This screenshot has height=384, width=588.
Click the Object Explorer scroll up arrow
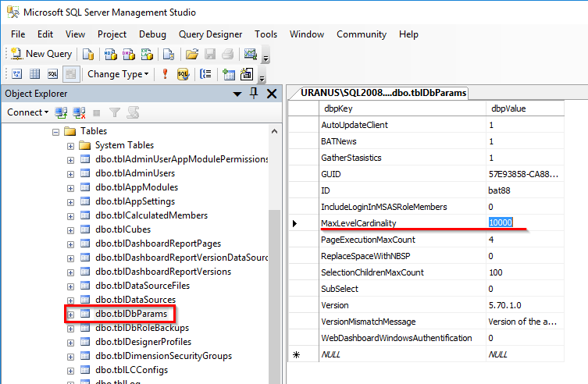pos(275,131)
